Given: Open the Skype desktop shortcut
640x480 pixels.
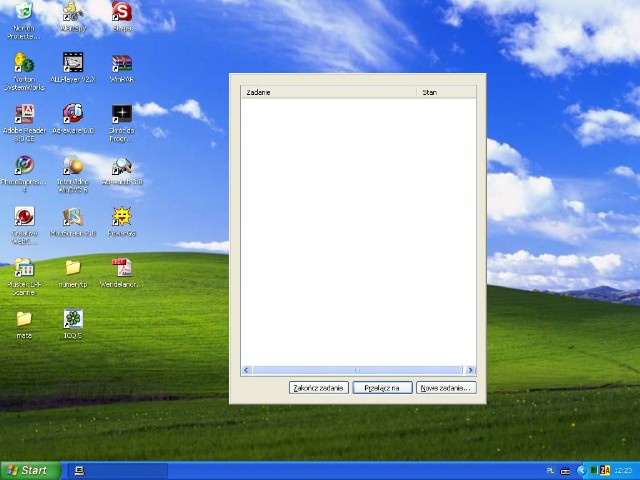Looking at the screenshot, I should point(122,11).
